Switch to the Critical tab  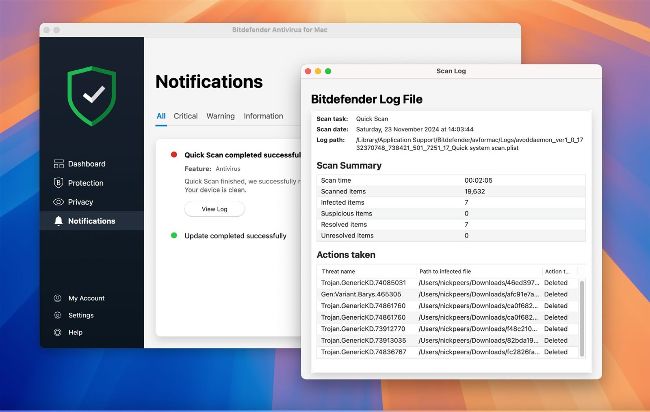(x=185, y=116)
